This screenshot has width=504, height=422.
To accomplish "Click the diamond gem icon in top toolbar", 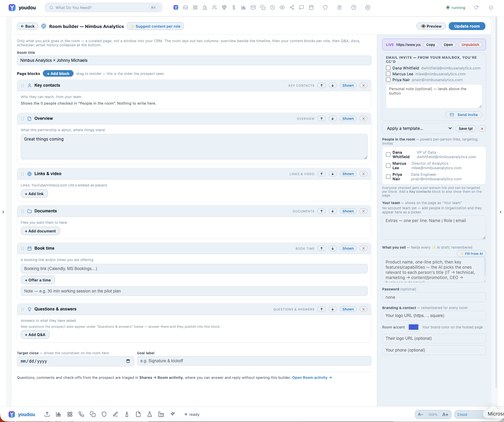I will 224,8.
